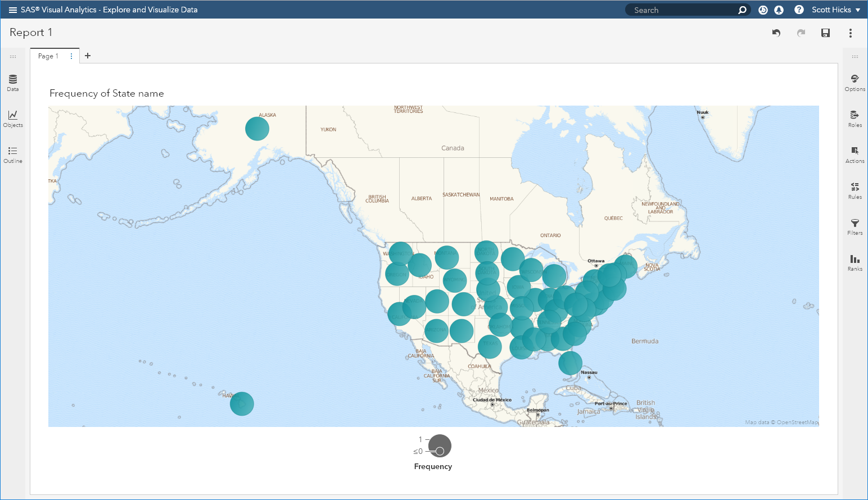
Task: Open the Rules pane
Action: pos(855,190)
